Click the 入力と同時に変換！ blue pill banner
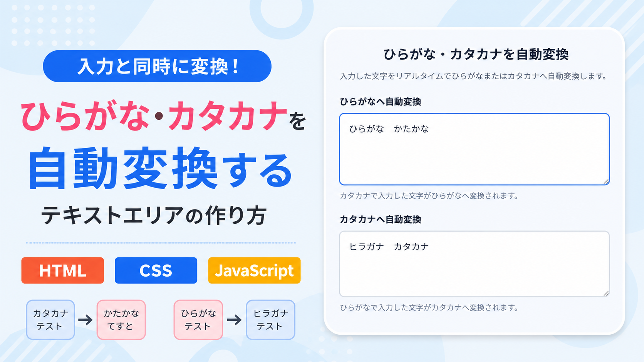This screenshot has height=362, width=644. click(157, 66)
